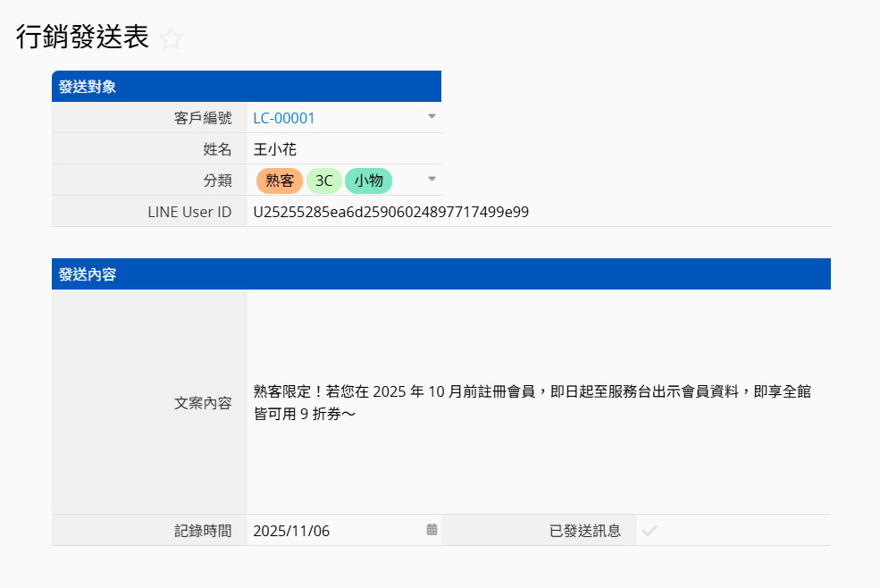Image resolution: width=880 pixels, height=588 pixels.
Task: Click the 文案內容 field label
Action: tap(203, 403)
